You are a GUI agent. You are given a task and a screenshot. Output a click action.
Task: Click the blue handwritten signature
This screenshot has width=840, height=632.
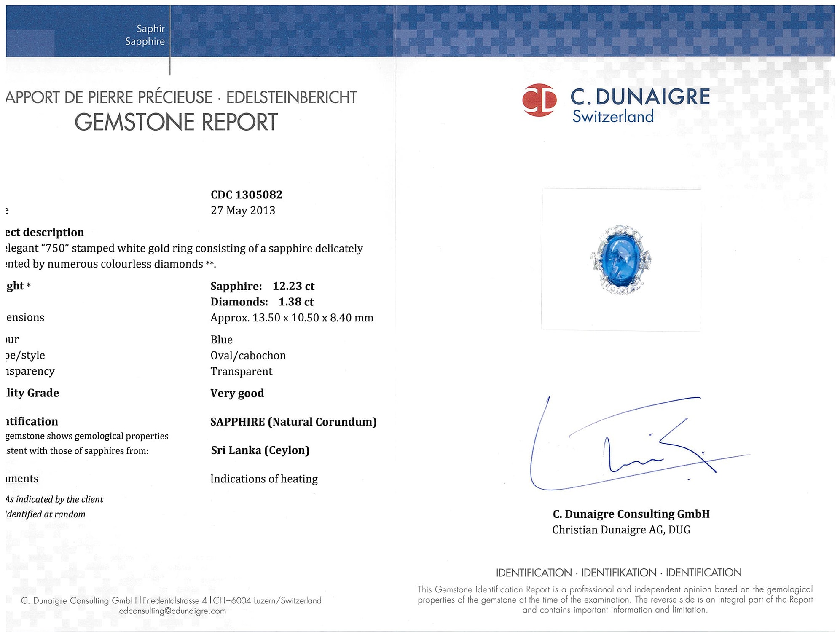tap(632, 447)
